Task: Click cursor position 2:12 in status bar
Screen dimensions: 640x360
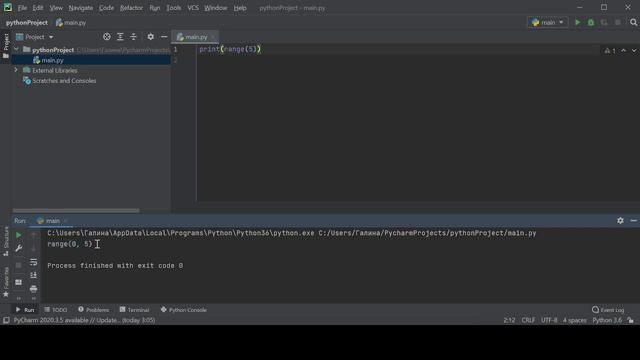Action: 509,320
